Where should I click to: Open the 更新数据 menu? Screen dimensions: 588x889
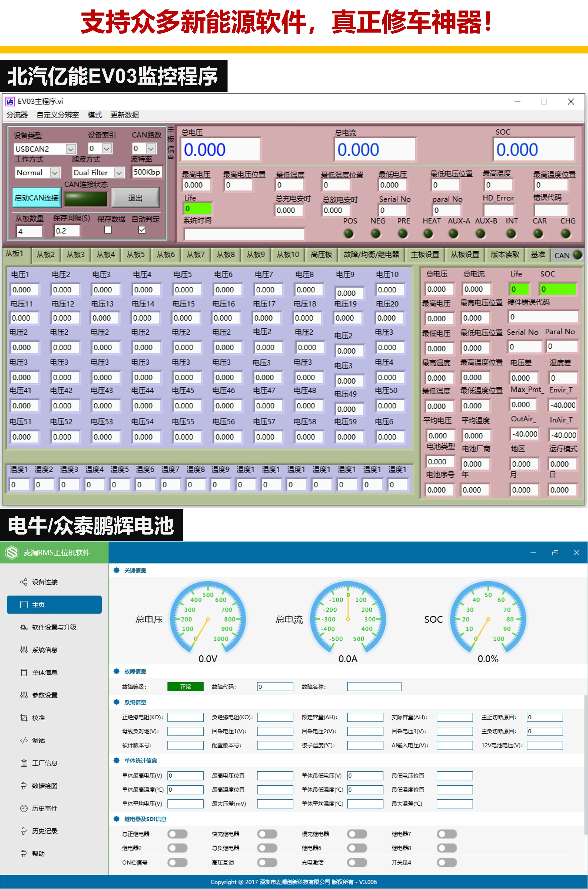[x=124, y=115]
